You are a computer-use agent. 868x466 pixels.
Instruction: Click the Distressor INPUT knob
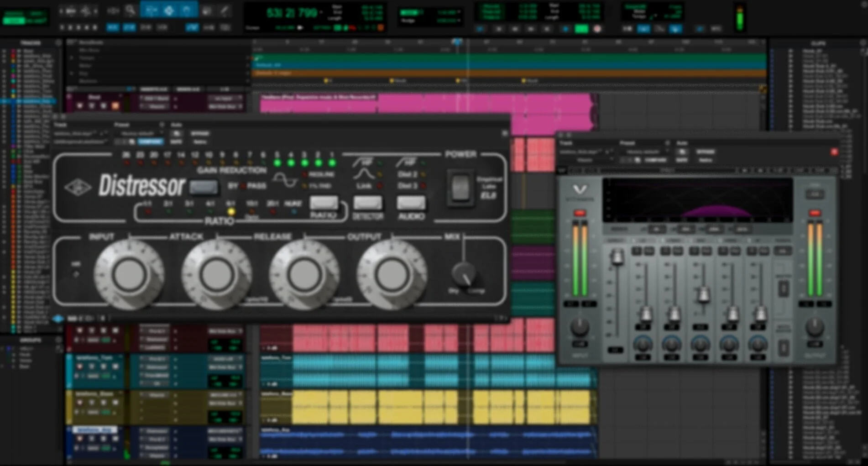(129, 274)
